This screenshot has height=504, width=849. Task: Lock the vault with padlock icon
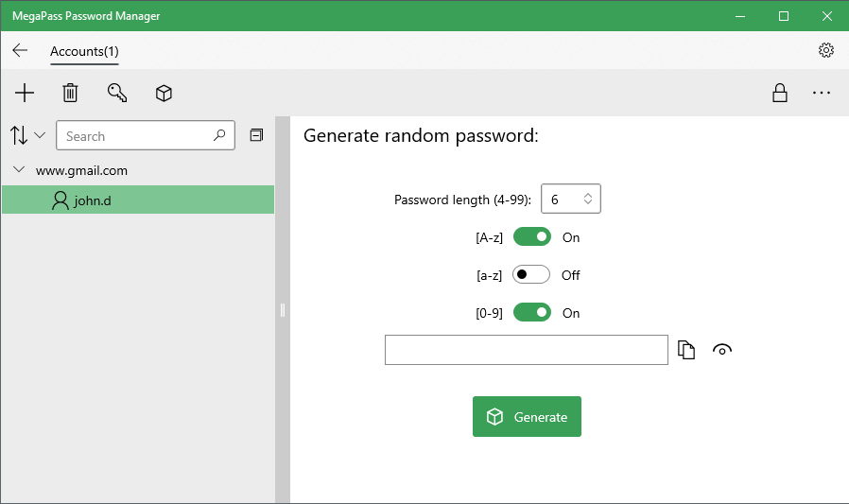click(780, 93)
